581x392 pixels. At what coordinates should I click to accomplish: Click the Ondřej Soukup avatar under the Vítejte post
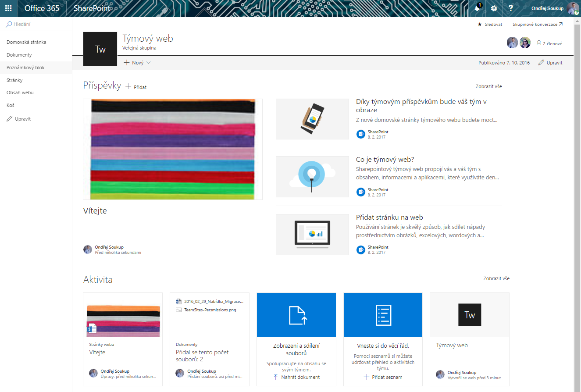click(88, 249)
